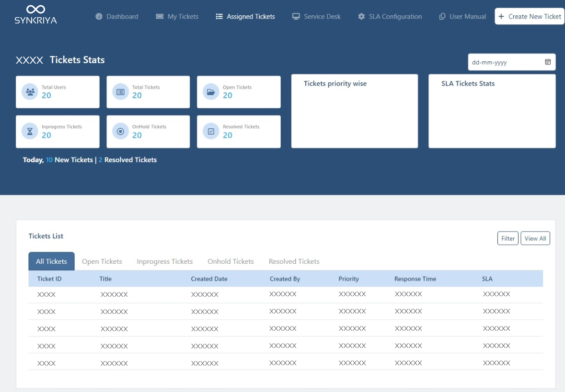Image resolution: width=565 pixels, height=392 pixels.
Task: Open Service Desk from navigation
Action: tap(317, 17)
